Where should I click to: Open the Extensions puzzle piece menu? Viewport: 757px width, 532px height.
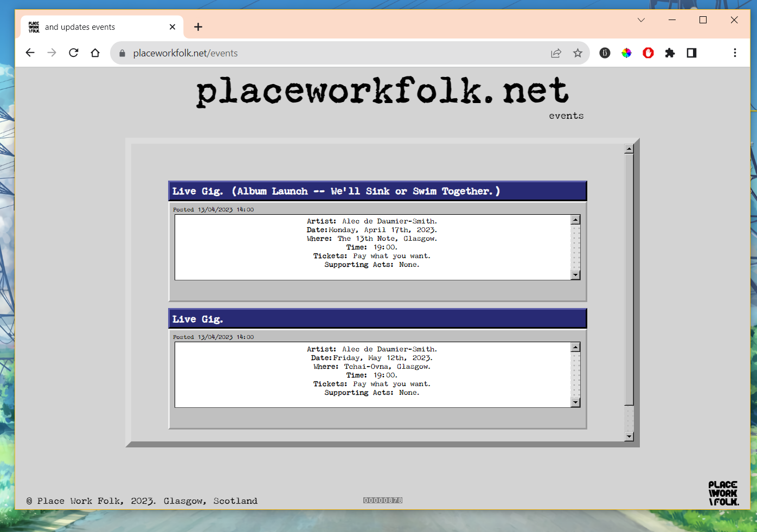coord(670,53)
